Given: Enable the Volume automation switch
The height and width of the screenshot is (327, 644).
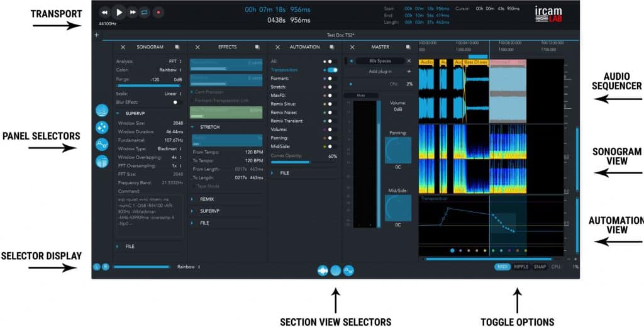Looking at the screenshot, I should point(332,130).
